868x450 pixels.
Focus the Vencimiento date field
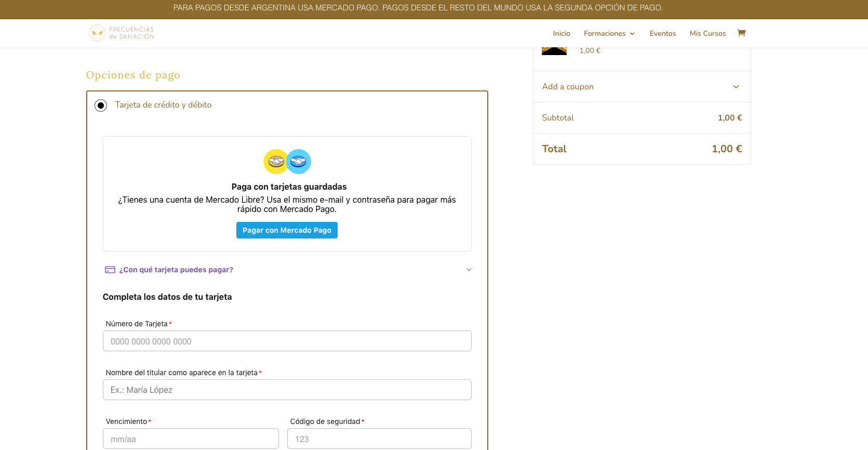tap(191, 439)
